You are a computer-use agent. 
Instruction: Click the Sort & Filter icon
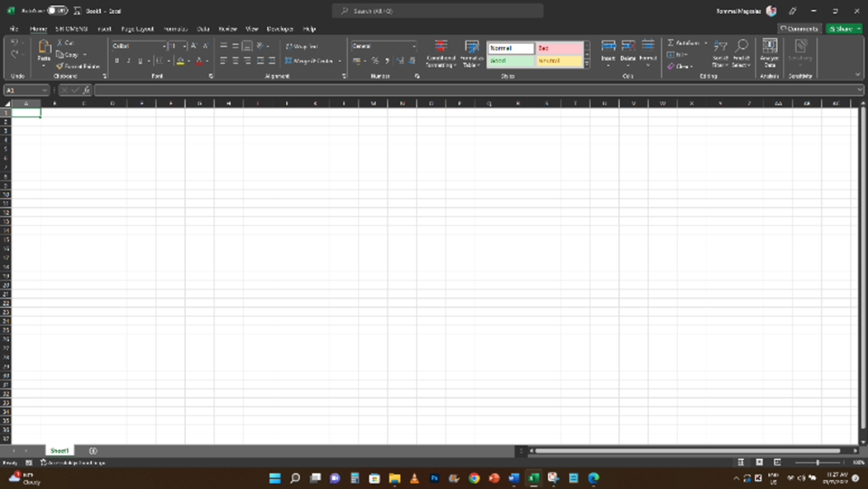pyautogui.click(x=720, y=46)
